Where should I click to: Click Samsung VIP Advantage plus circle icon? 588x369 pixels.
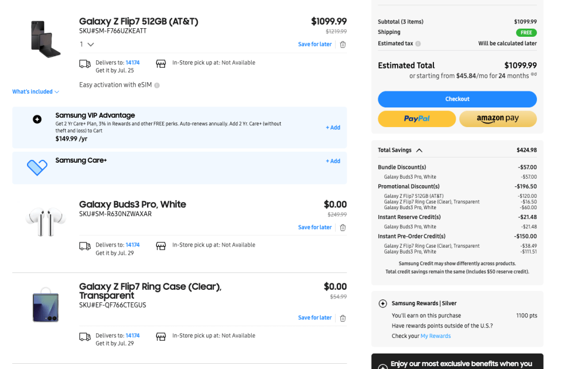click(x=37, y=120)
